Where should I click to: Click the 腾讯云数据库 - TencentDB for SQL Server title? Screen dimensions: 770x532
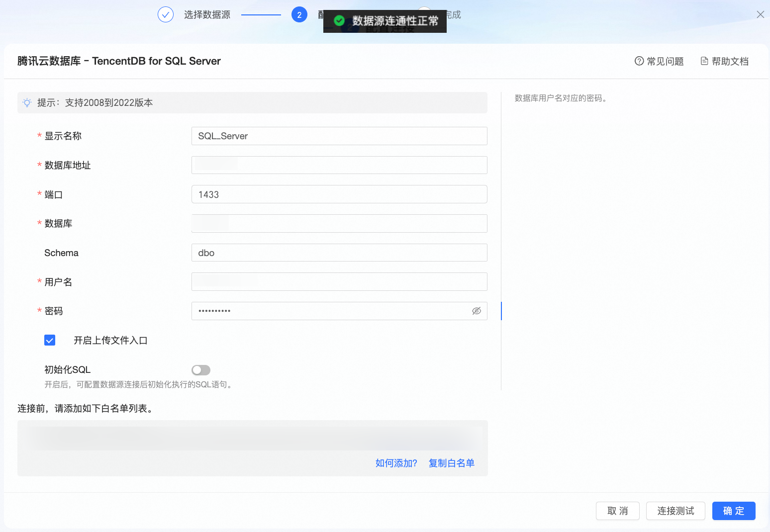pos(119,61)
